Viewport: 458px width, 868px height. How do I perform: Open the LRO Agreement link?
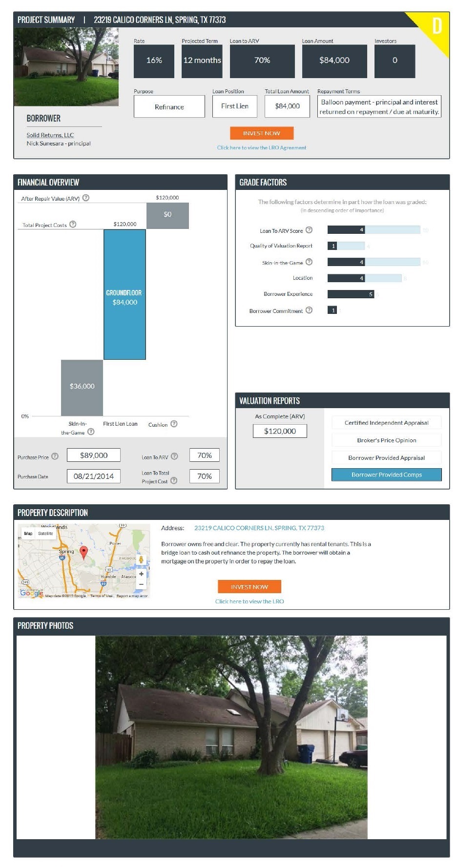click(x=261, y=147)
